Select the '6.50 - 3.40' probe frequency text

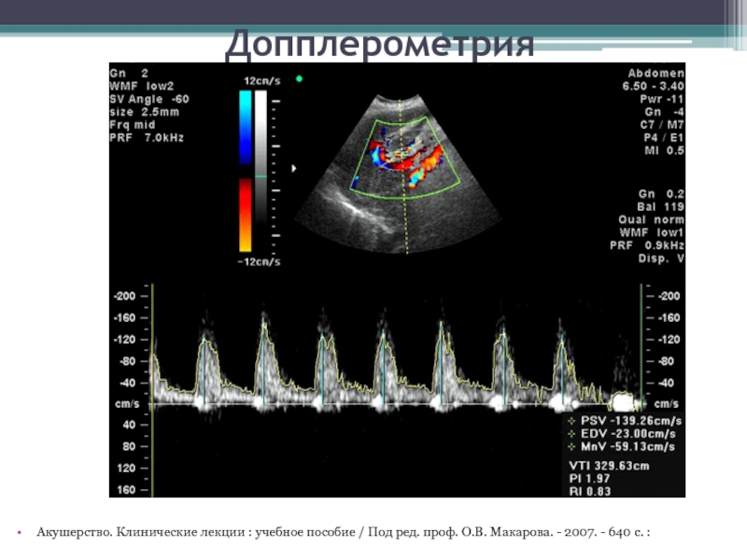point(653,86)
